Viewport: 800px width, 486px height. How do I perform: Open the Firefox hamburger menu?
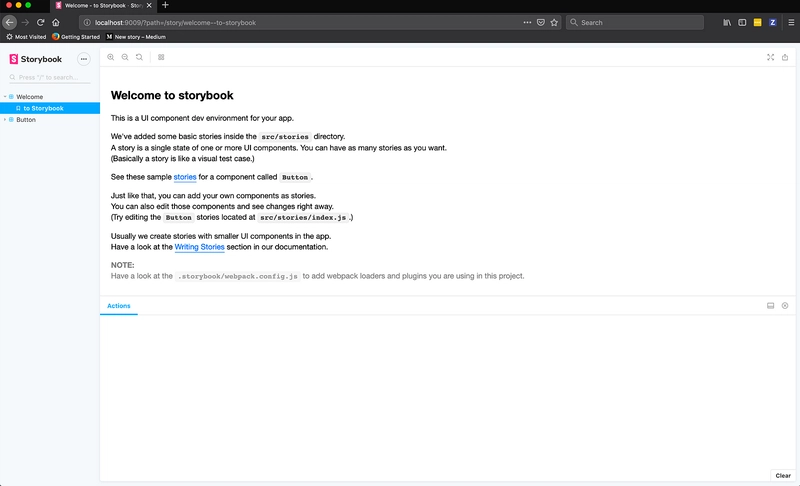pos(791,22)
